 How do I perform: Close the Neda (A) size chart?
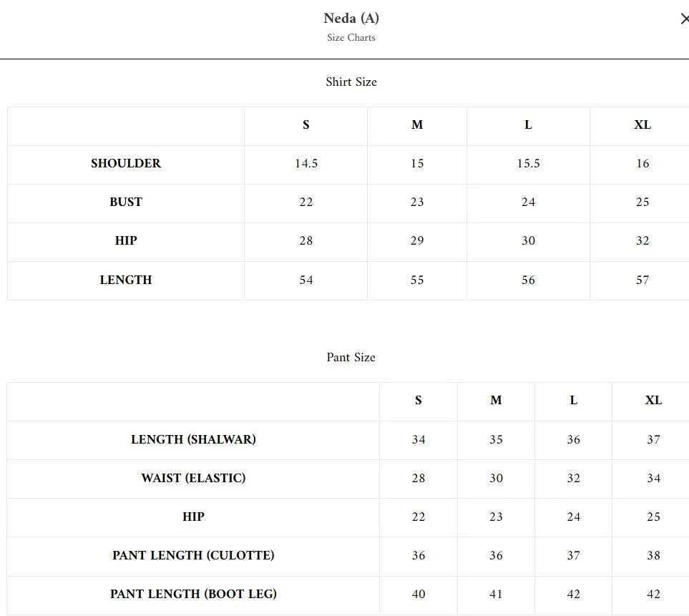coord(684,19)
